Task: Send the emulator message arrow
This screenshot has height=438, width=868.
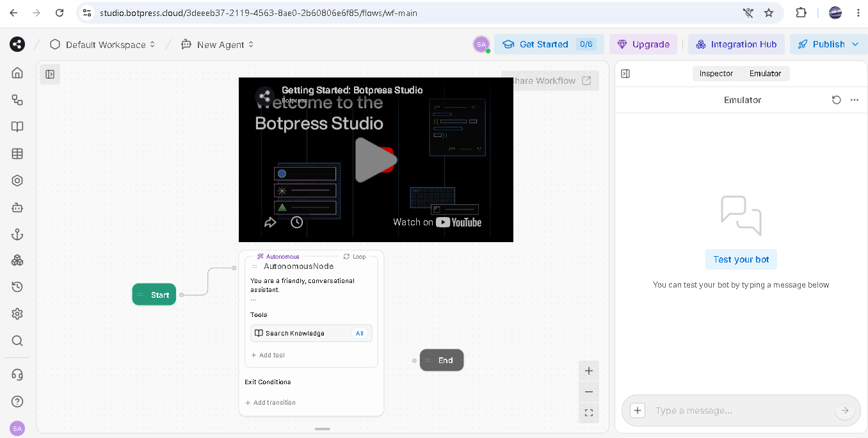Action: pos(844,410)
